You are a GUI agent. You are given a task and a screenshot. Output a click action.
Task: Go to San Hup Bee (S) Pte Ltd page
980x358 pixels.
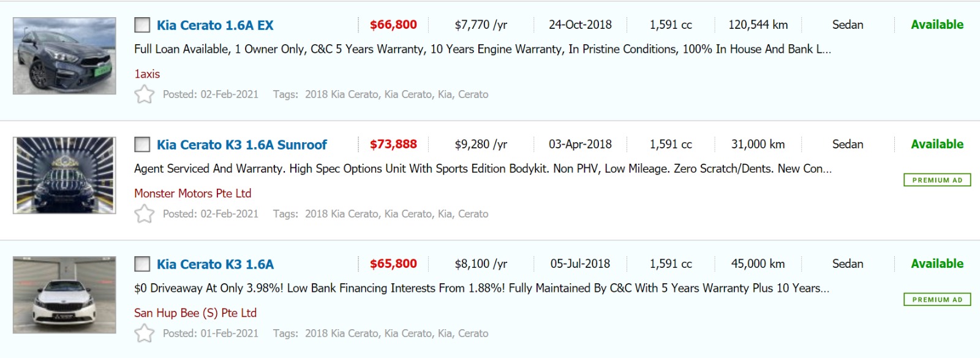point(195,313)
